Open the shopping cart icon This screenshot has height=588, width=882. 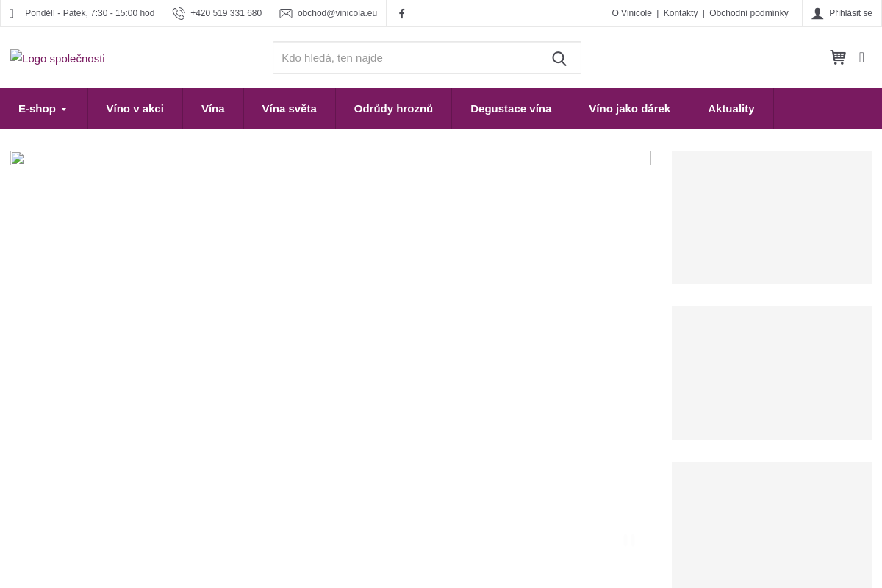[838, 57]
